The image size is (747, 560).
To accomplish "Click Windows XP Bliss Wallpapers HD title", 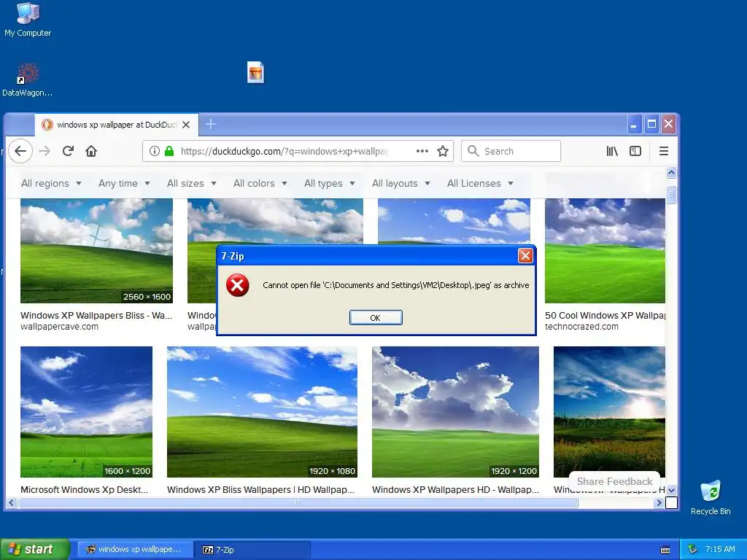I will (x=260, y=489).
